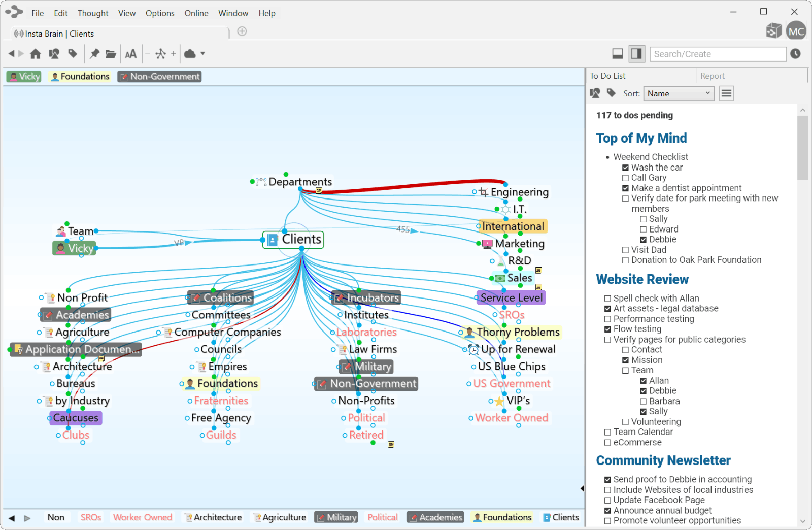Switch to the Report tab
Image resolution: width=812 pixels, height=530 pixels.
(x=713, y=76)
